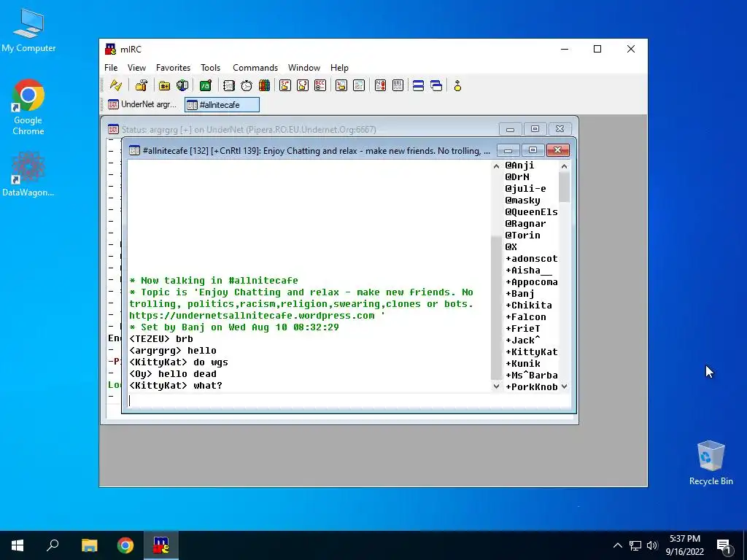The image size is (747, 560).
Task: Open the Address book toolbar icon
Action: click(228, 86)
